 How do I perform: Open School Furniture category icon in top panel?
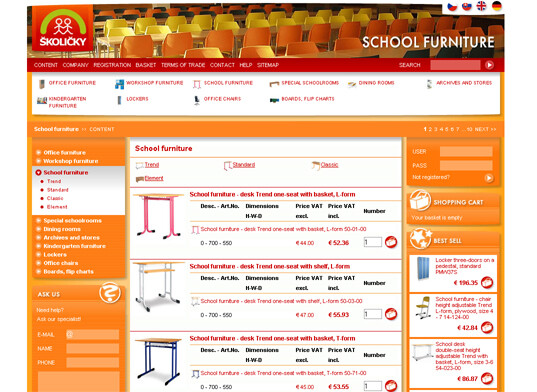tap(197, 84)
